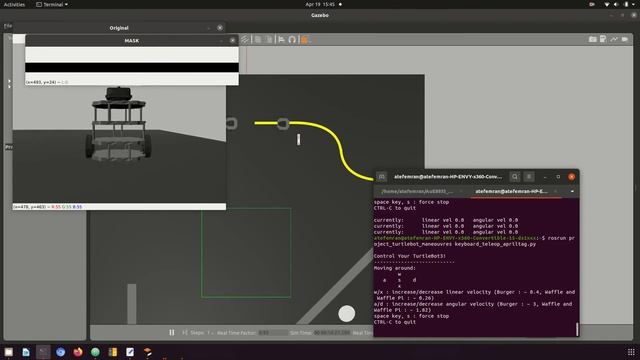Screen dimensions: 640x360
Task: Open the Files icon in the dock
Action: pos(9,352)
